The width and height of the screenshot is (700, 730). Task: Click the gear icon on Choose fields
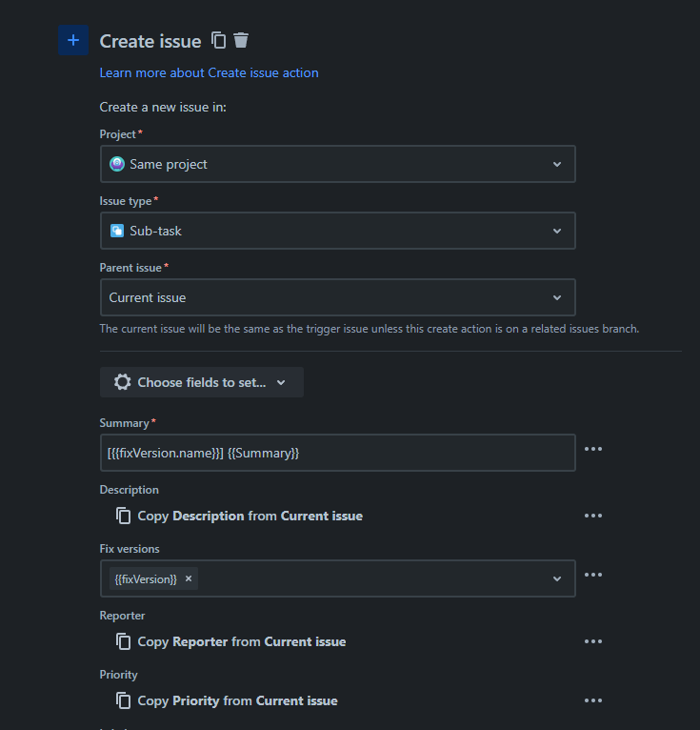(x=122, y=382)
